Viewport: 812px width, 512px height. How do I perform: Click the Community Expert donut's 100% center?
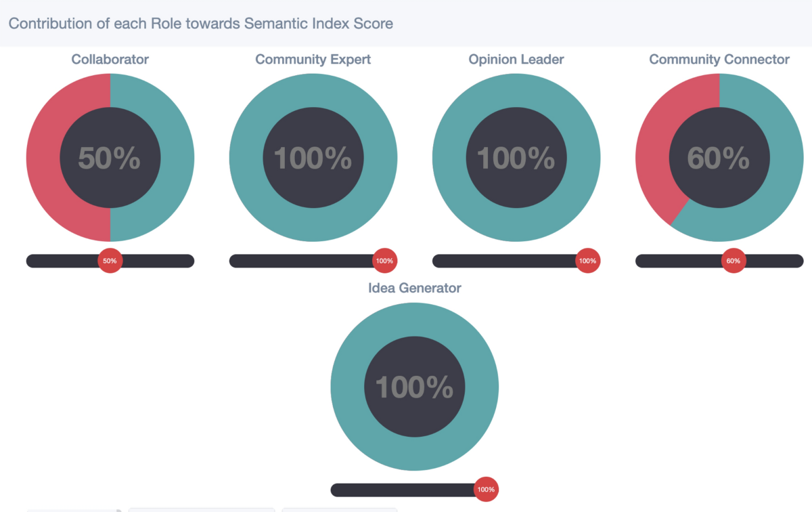point(313,158)
